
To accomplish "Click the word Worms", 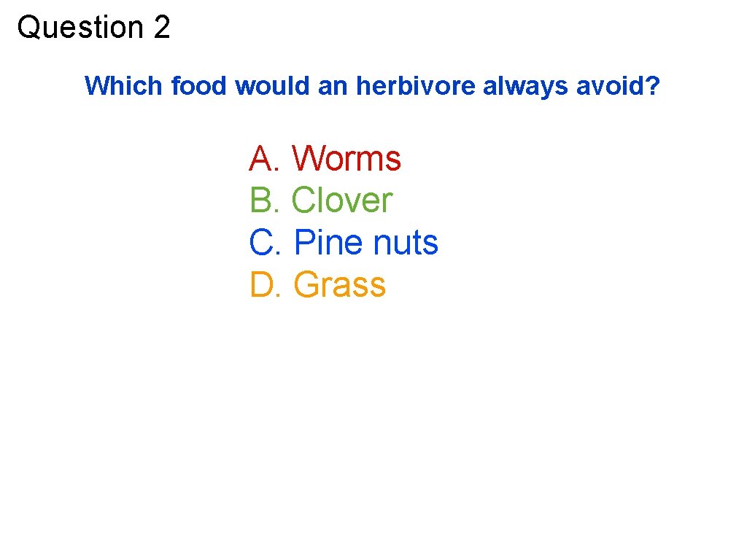I will click(347, 158).
